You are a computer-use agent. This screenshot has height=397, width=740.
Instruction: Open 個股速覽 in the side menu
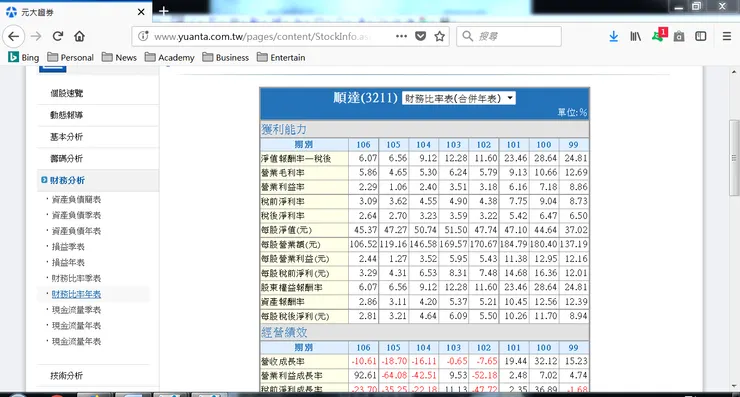point(67,93)
